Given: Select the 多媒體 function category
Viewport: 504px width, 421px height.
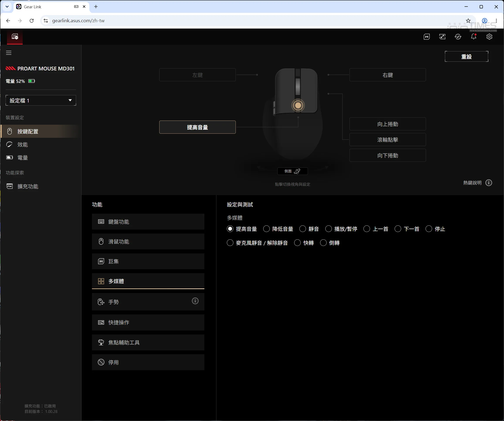Looking at the screenshot, I should click(x=148, y=281).
